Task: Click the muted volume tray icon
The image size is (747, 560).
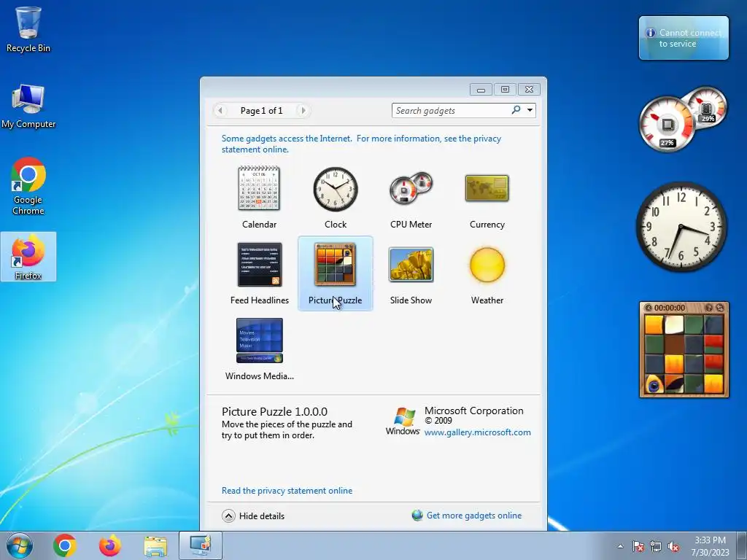Action: pos(673,546)
